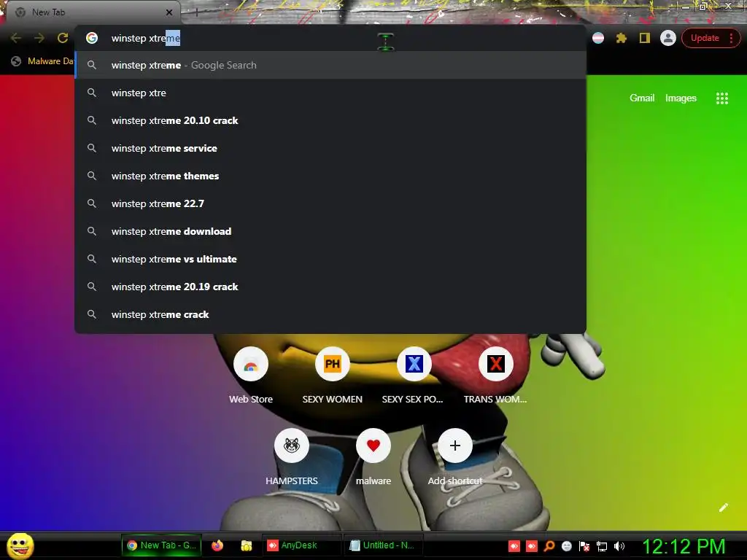Open the file explorer taskbar icon
The image size is (747, 560).
click(247, 545)
